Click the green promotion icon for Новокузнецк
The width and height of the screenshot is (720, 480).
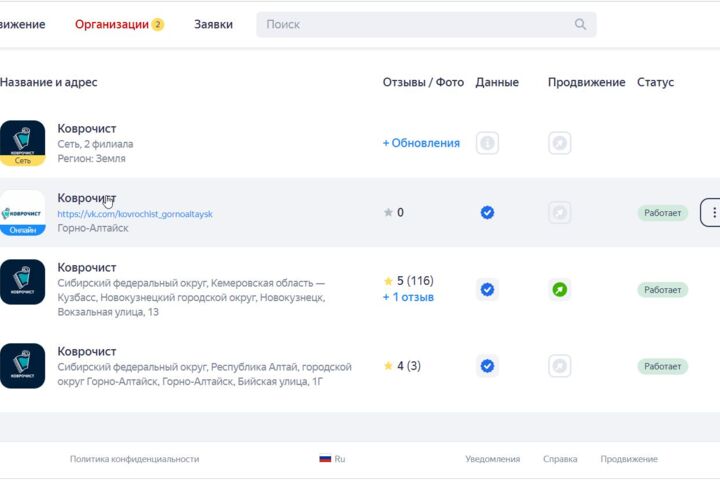click(x=559, y=289)
